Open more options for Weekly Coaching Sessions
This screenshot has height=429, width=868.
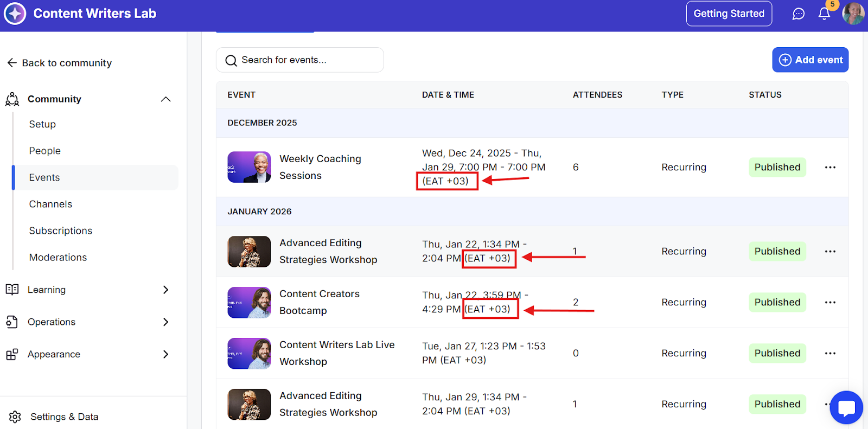[830, 167]
